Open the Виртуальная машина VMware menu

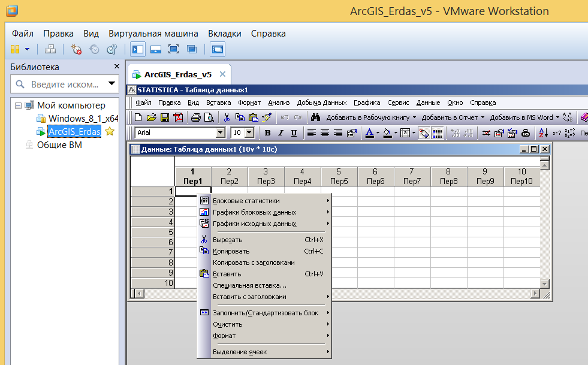[153, 34]
